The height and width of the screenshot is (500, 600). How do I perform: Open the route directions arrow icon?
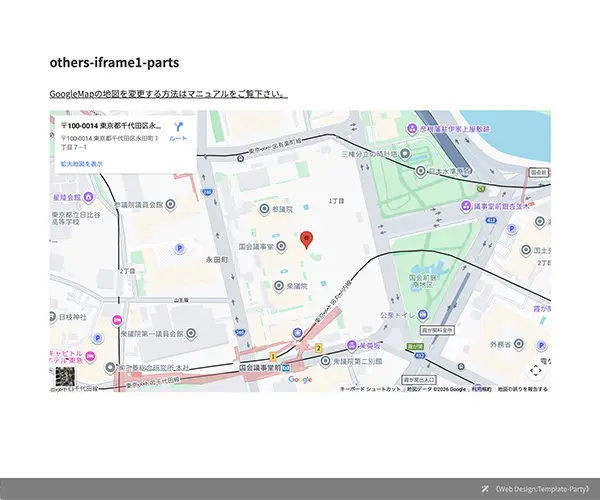tap(178, 128)
